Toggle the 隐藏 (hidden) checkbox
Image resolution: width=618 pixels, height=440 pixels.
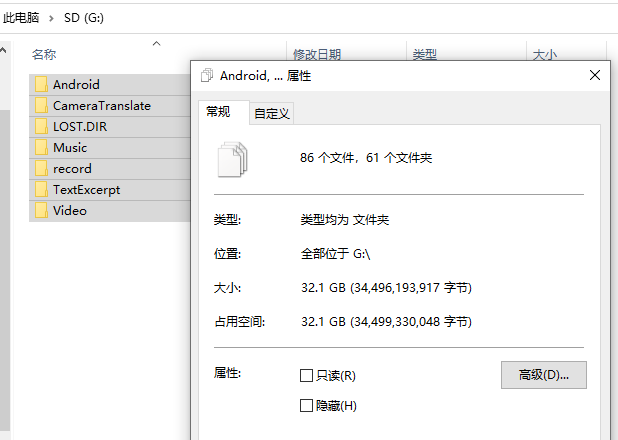coord(307,406)
